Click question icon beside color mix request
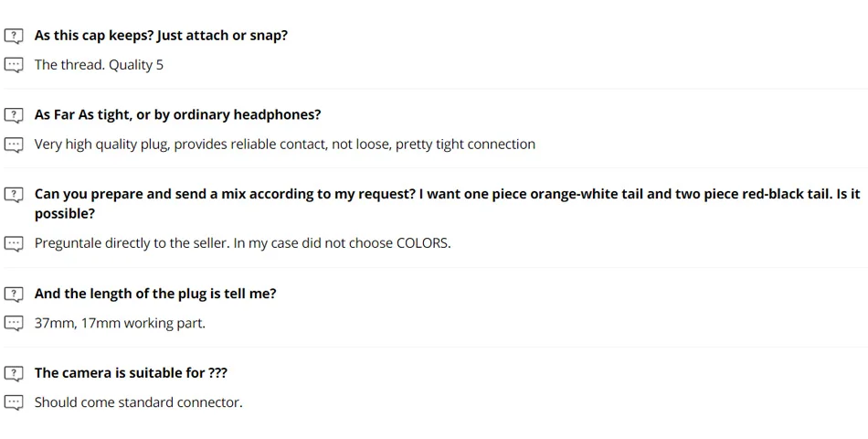 14,195
